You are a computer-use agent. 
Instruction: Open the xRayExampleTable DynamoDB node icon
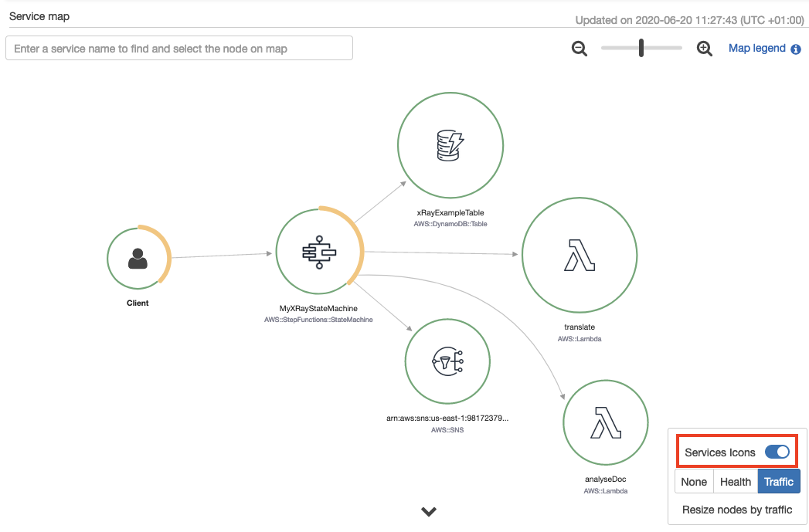[x=450, y=145]
